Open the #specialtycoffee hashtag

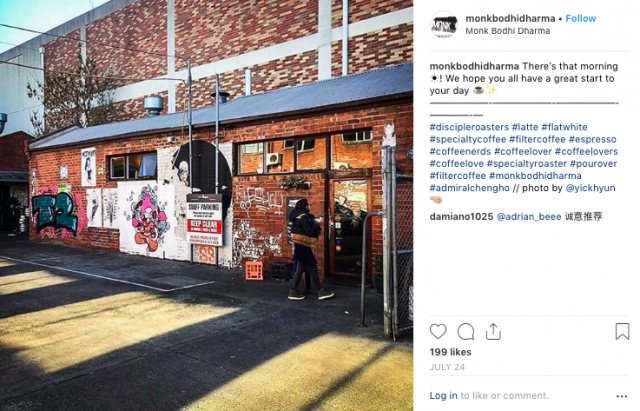468,139
